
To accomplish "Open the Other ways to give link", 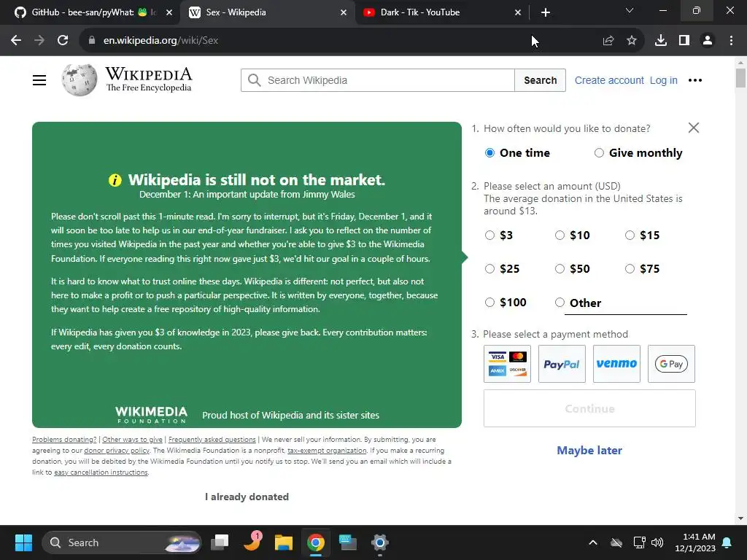I will point(133,440).
